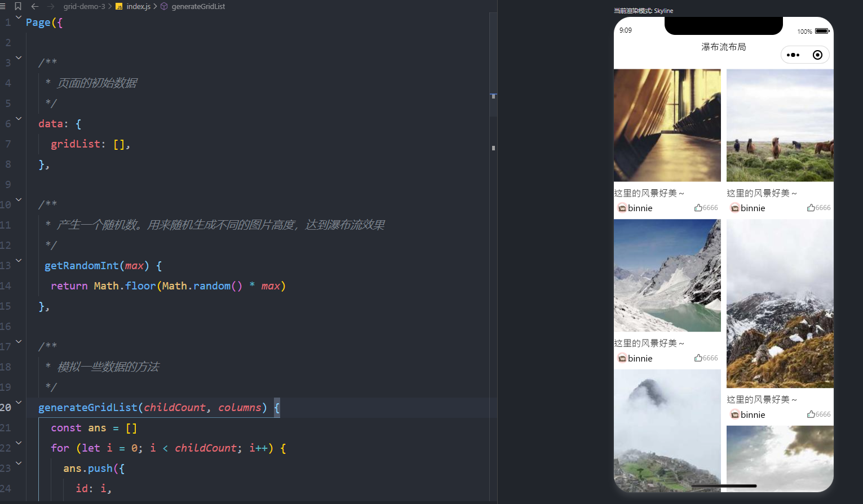Fold the for loop at line 22

tap(19, 443)
